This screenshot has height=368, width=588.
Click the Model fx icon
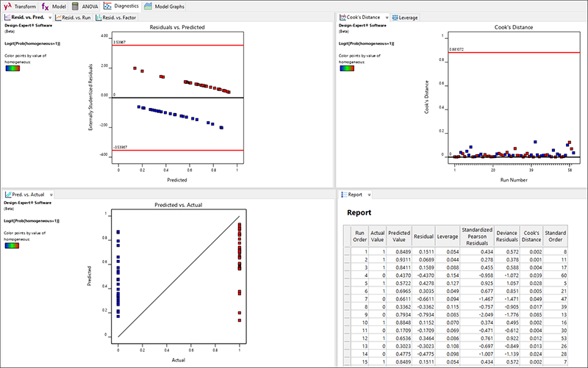[x=45, y=6]
